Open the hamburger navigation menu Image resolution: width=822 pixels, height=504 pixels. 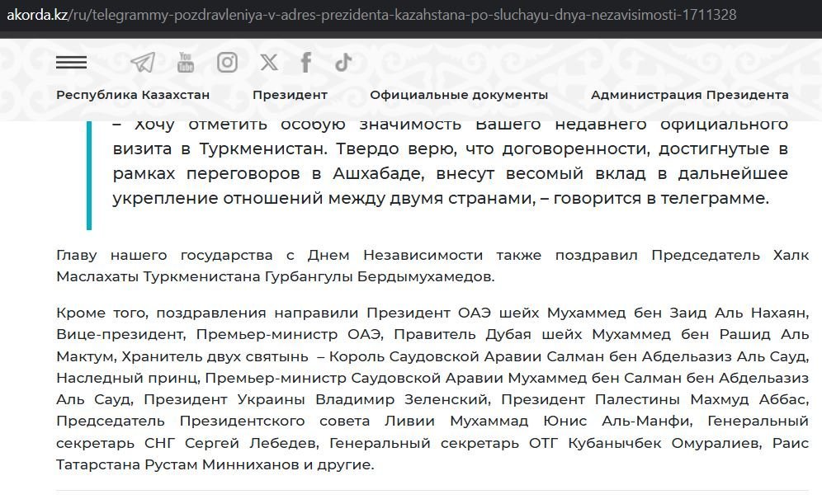coord(73,61)
